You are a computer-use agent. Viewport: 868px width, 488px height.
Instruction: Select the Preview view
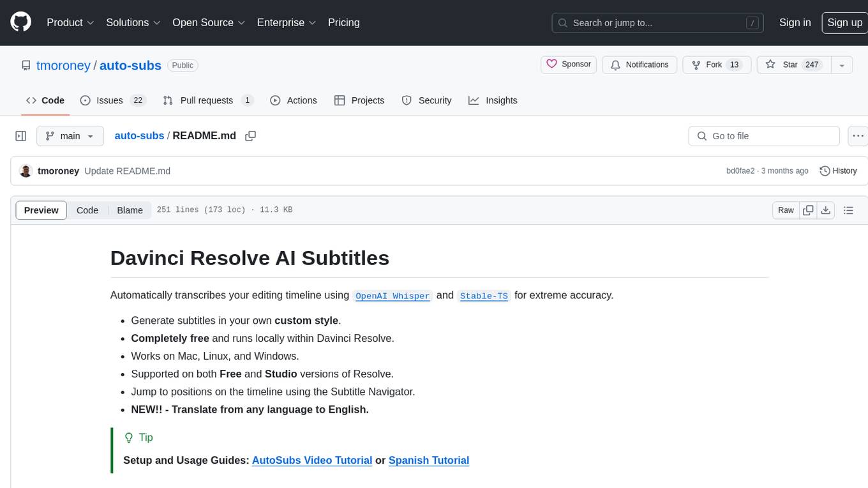pos(41,210)
